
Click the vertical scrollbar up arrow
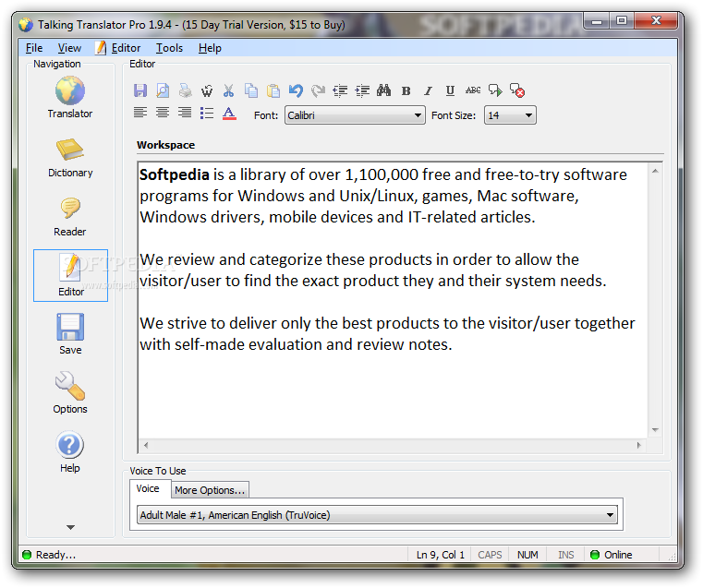655,171
